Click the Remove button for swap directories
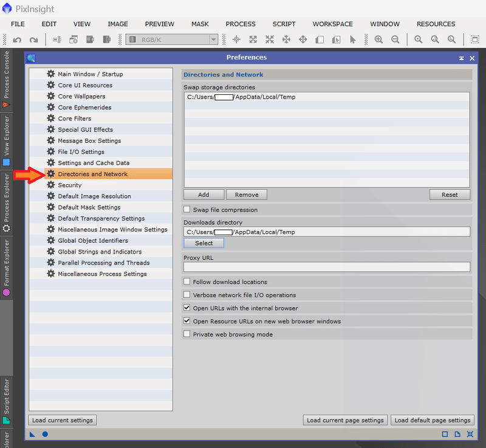This screenshot has height=448, width=486. (x=247, y=195)
